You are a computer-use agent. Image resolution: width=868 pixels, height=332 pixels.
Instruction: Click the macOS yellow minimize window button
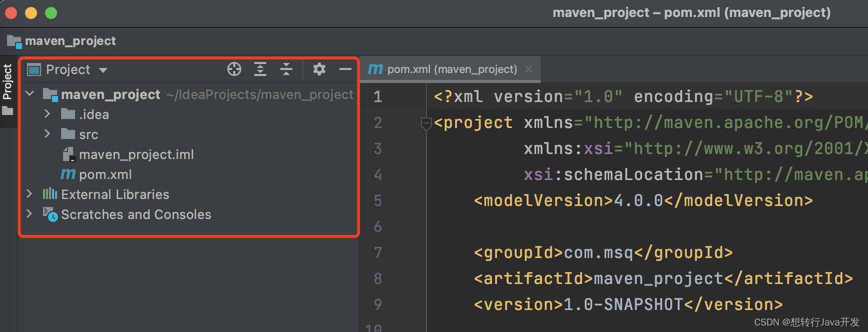pos(31,13)
